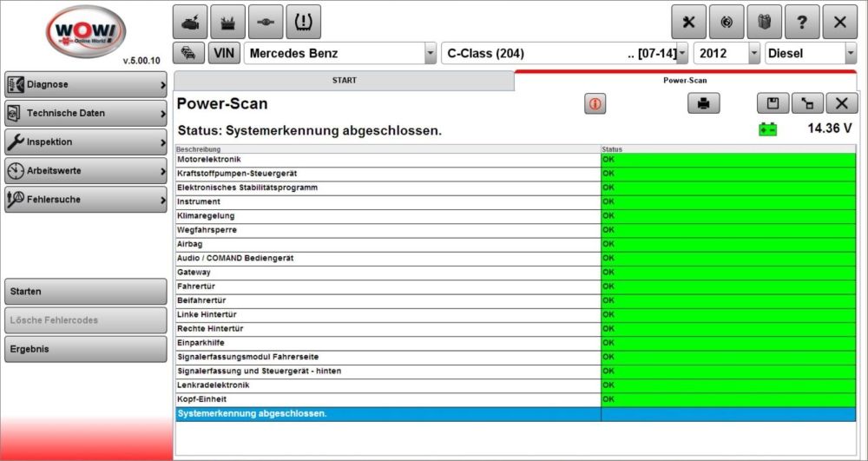Open the C-Class (204) model dropdown

tap(682, 54)
